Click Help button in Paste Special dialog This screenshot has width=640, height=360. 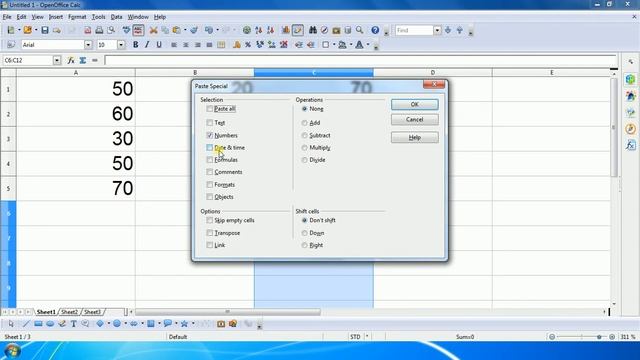(x=415, y=138)
